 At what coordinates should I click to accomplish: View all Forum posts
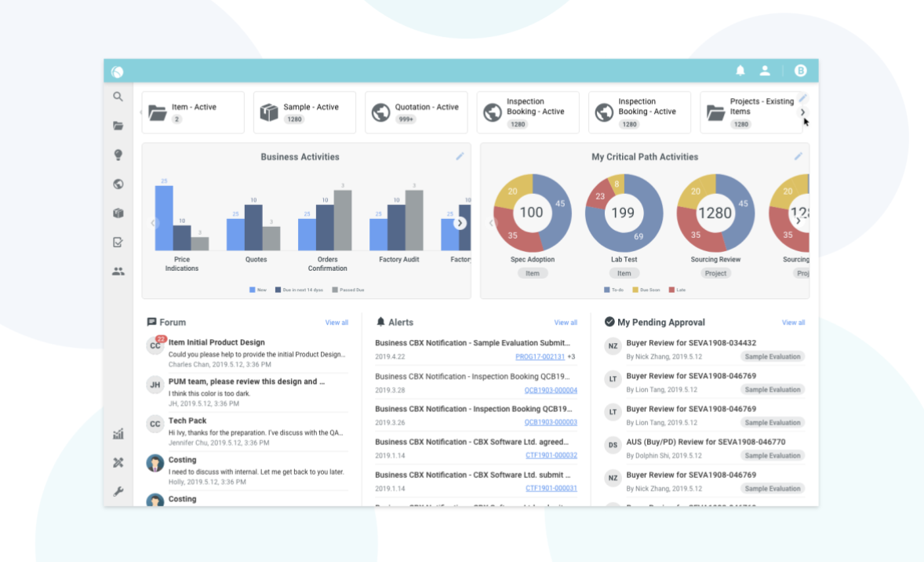(336, 323)
